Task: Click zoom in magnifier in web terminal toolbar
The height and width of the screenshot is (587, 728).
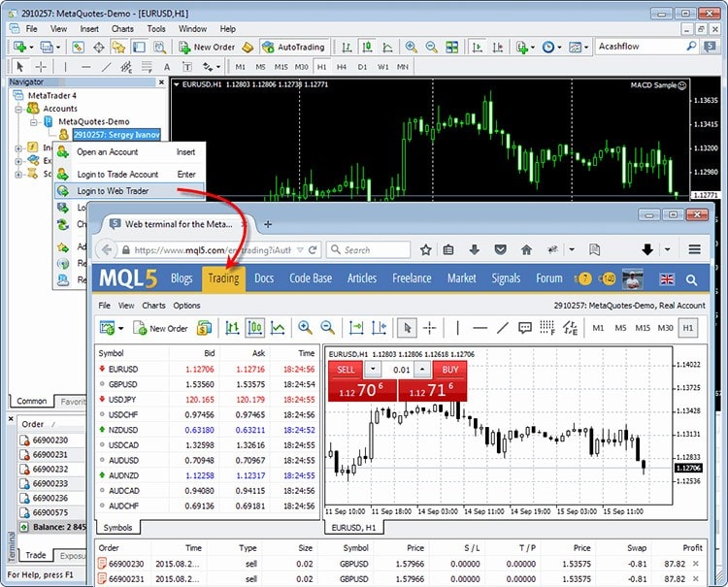Action: (305, 328)
